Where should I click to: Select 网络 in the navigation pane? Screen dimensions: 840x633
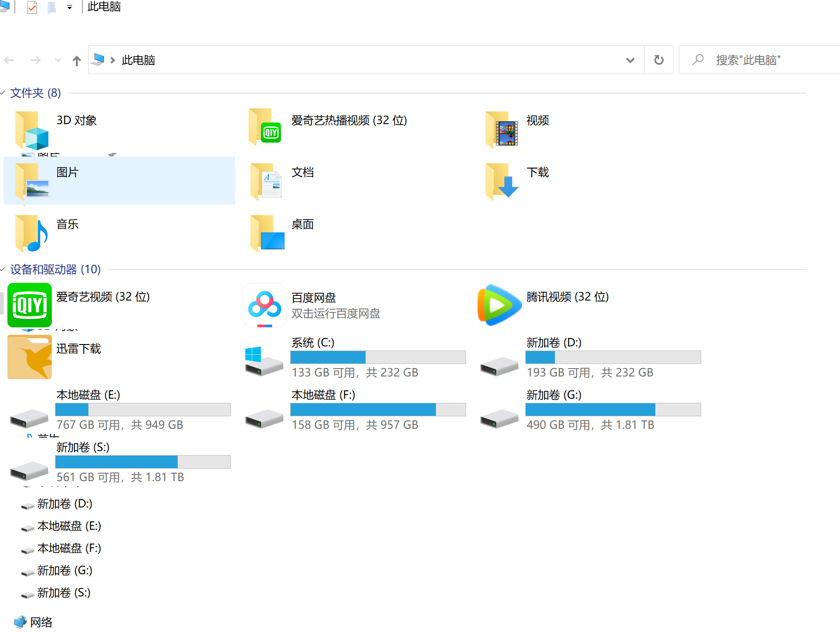coord(42,622)
